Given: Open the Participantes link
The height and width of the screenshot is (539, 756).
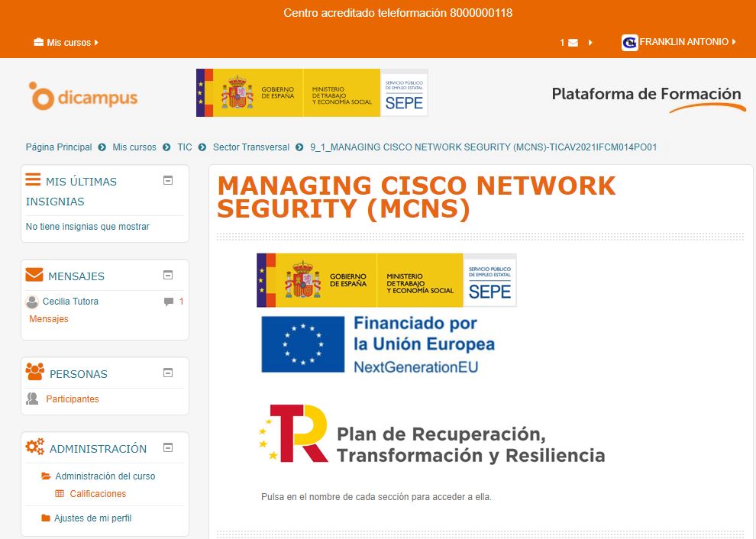Looking at the screenshot, I should 73,399.
